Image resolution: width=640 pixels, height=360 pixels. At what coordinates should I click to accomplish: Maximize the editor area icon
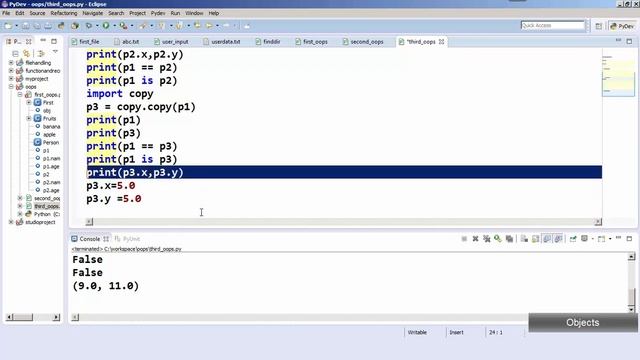click(x=629, y=41)
